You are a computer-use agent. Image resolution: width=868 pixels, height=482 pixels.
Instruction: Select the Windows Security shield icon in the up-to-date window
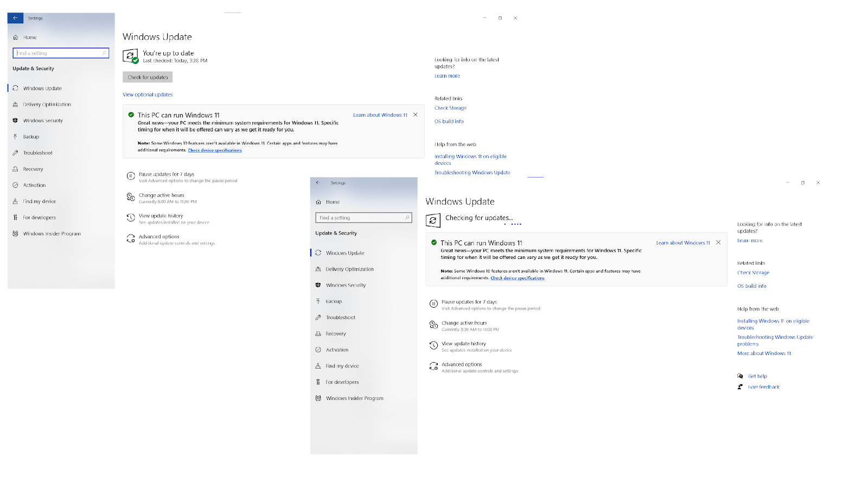15,120
